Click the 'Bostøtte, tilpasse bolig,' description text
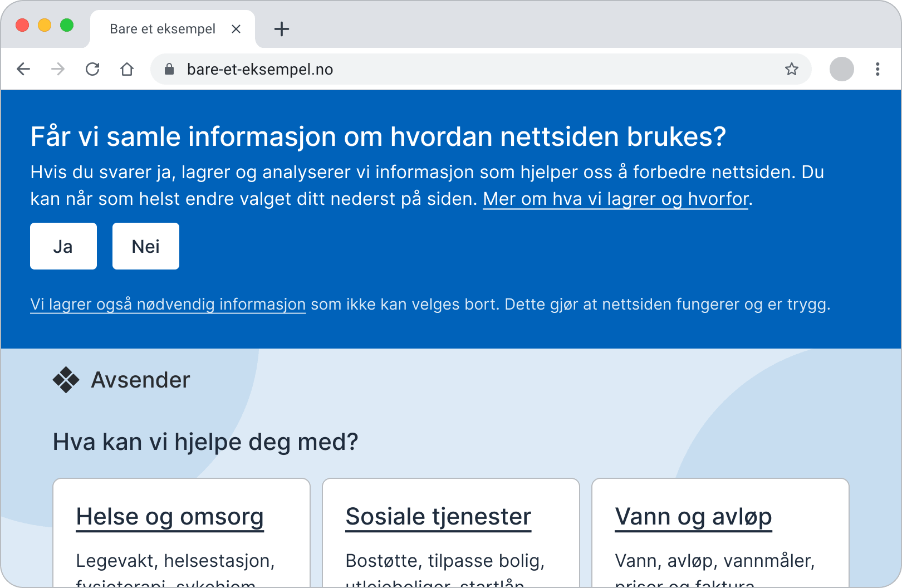The width and height of the screenshot is (902, 588). click(445, 561)
